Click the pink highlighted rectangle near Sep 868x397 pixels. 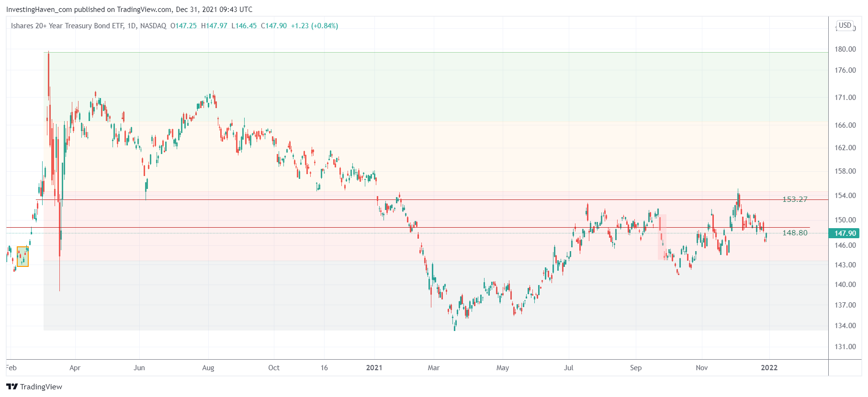(x=662, y=237)
